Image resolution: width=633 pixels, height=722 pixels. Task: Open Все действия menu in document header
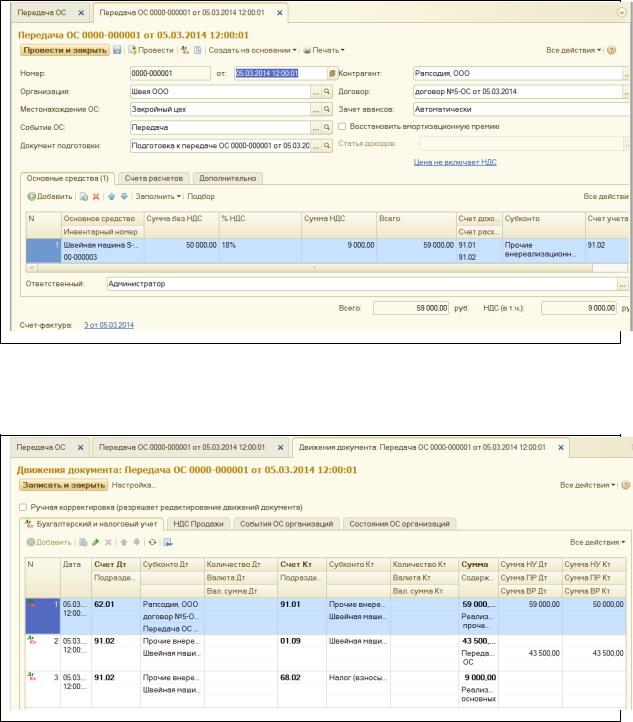coord(574,50)
